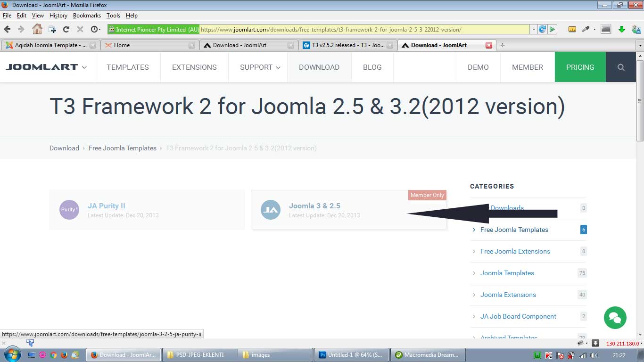Open the EXTENSIONS navigation item
The width and height of the screenshot is (644, 362).
(x=194, y=67)
